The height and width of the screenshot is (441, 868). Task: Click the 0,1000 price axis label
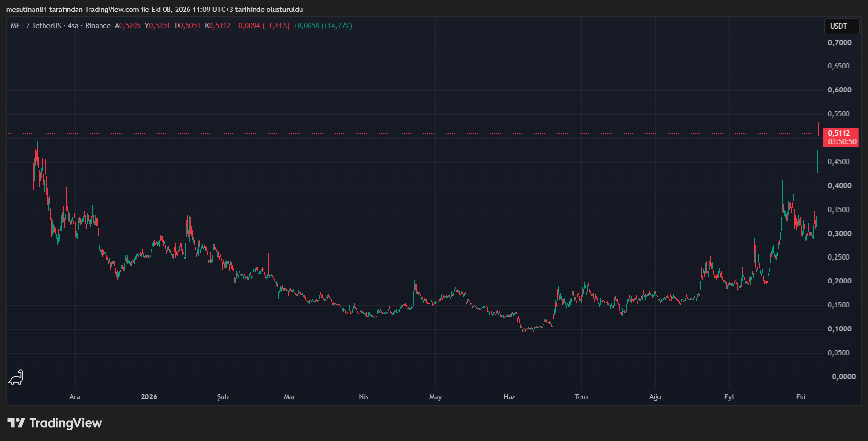840,329
